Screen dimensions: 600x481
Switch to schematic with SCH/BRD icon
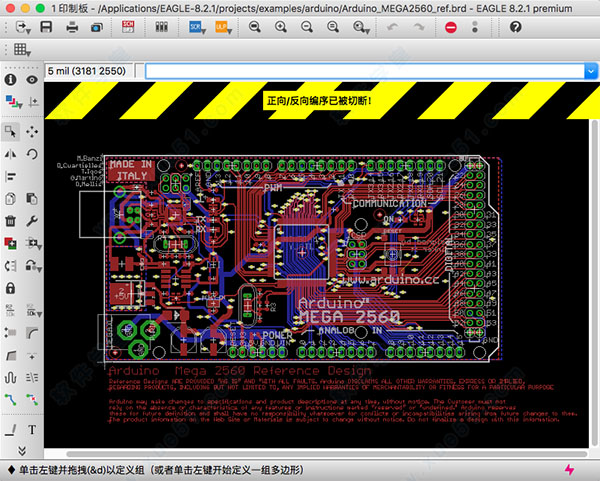(x=128, y=27)
